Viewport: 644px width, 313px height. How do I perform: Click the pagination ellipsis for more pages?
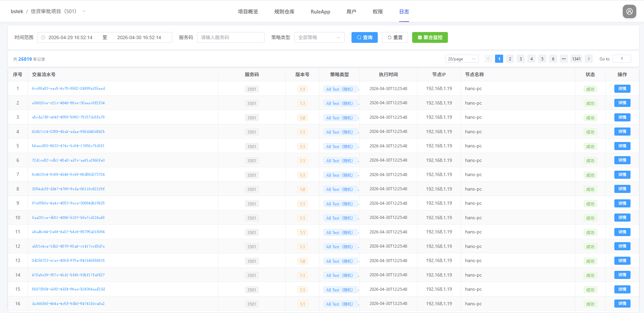(563, 59)
